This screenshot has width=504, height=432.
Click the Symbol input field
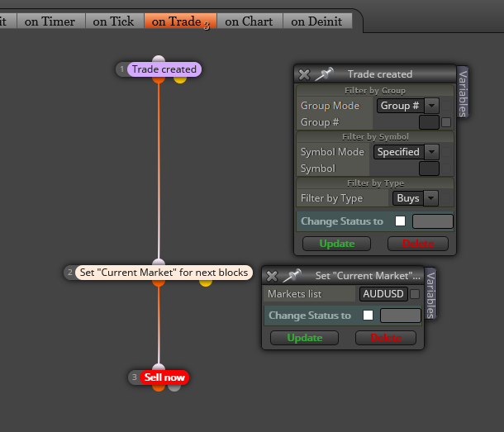tap(429, 169)
